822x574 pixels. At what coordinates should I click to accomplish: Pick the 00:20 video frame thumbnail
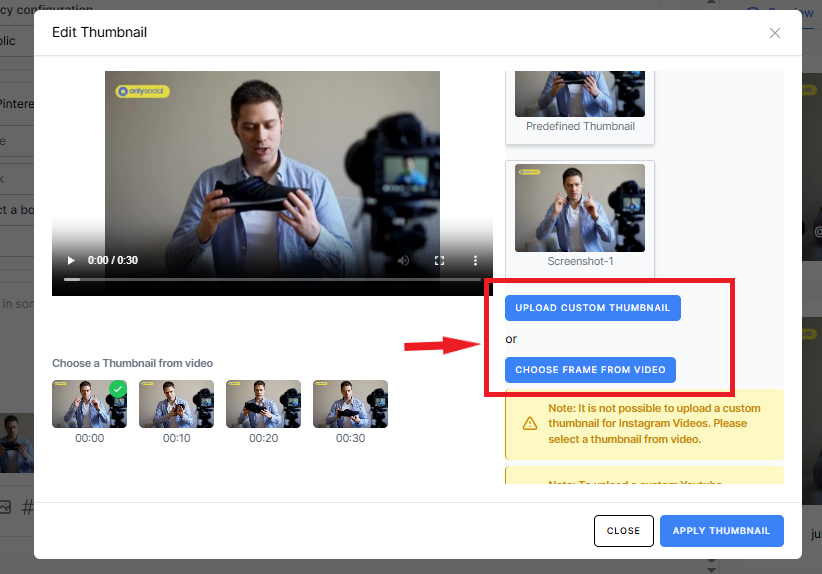pyautogui.click(x=263, y=404)
